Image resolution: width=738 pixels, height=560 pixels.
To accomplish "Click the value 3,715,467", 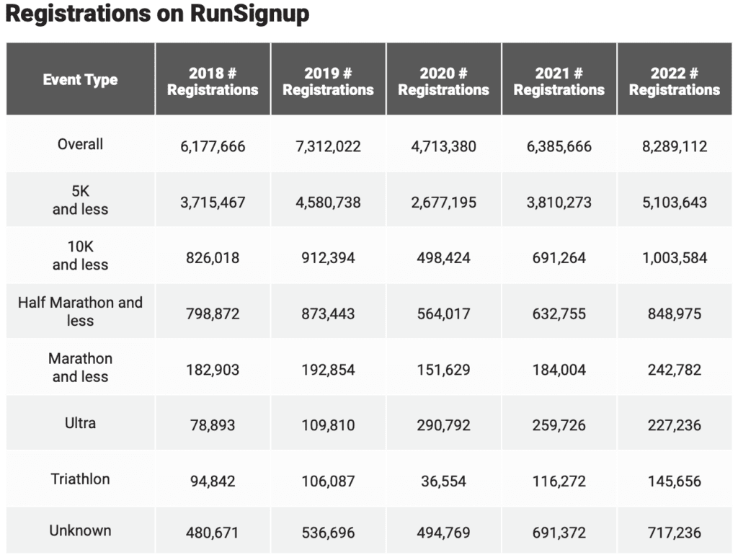I will (x=213, y=203).
